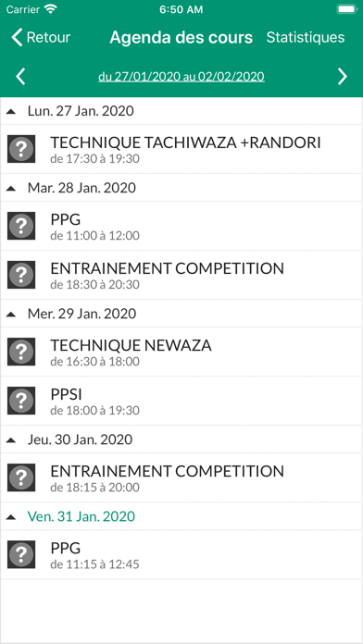This screenshot has height=644, width=363.
Task: Open the Statistiques page
Action: coord(306,37)
